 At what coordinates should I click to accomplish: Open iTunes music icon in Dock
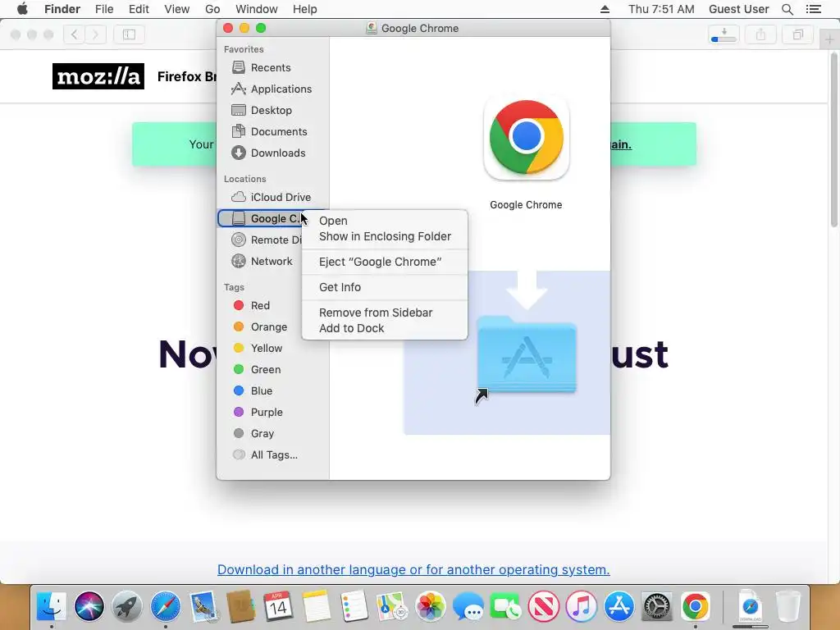click(582, 606)
